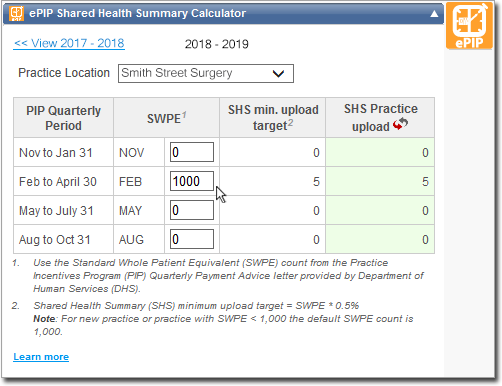Open the Practice Location dropdown

tap(206, 73)
